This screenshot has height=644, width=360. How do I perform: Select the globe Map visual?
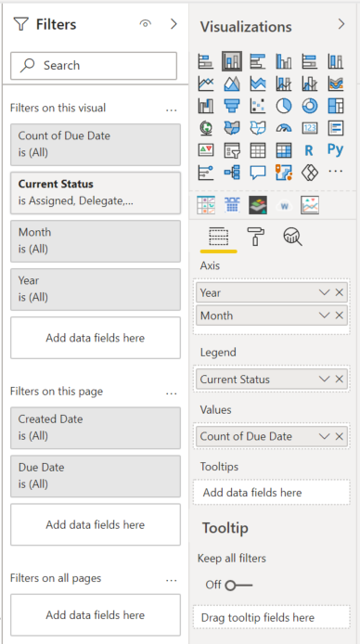coord(206,128)
